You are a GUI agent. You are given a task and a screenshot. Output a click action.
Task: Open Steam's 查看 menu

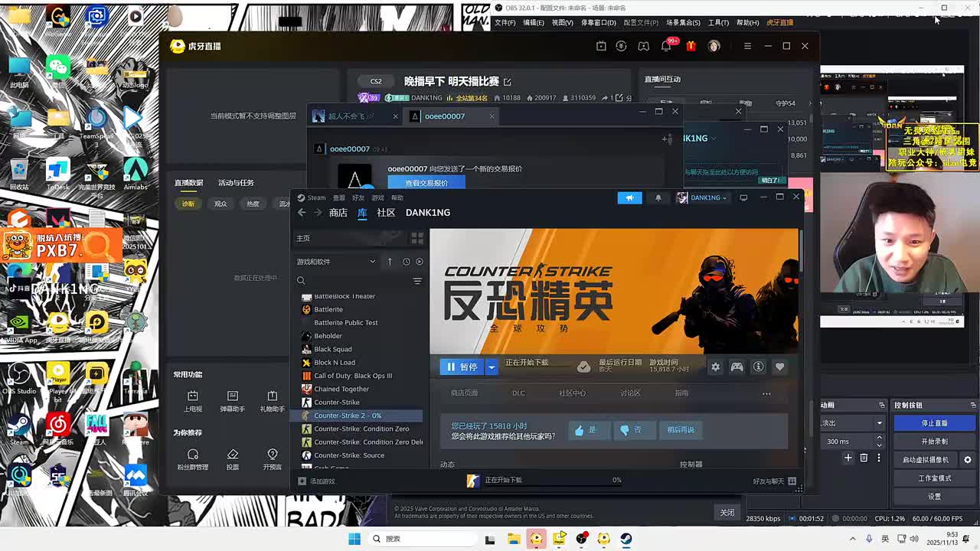[338, 197]
